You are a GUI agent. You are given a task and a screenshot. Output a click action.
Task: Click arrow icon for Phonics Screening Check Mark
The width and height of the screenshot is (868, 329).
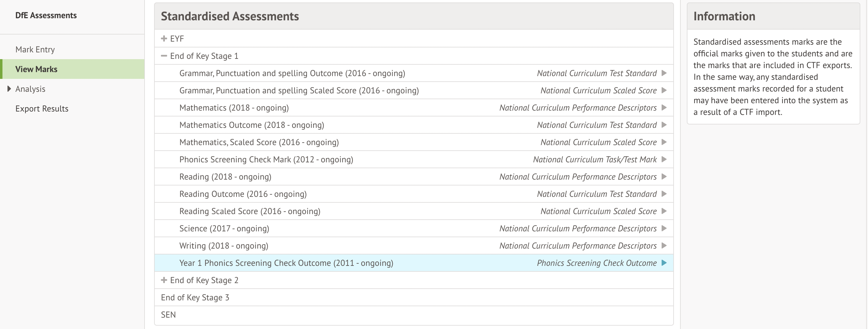pos(664,159)
